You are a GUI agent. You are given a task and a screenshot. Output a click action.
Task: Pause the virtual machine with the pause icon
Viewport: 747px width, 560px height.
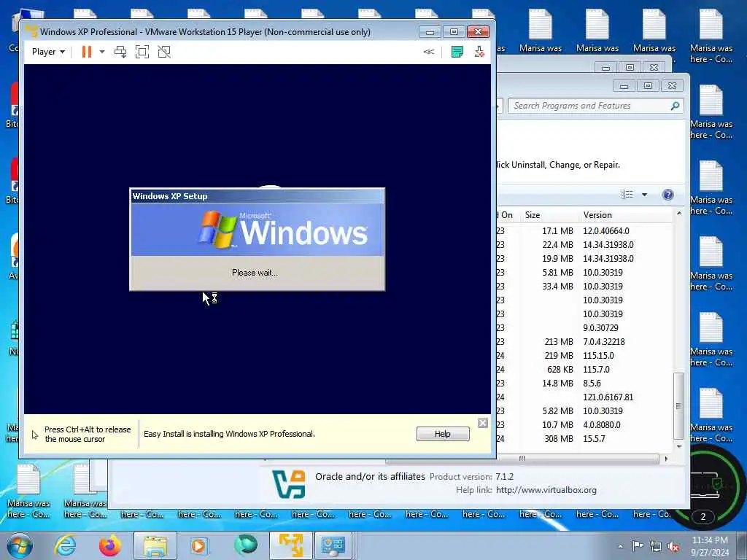86,52
